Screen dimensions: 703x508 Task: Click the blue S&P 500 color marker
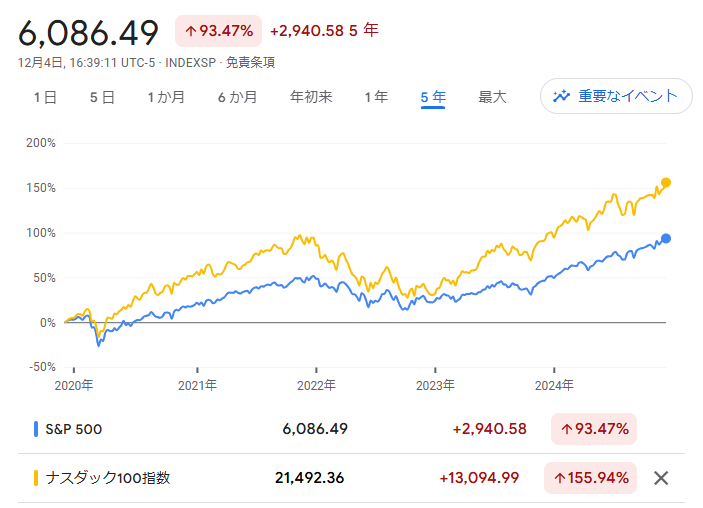click(36, 429)
